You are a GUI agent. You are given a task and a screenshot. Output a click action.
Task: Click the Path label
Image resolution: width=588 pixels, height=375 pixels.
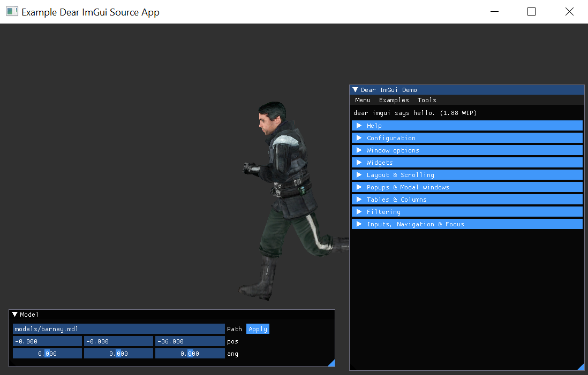235,329
